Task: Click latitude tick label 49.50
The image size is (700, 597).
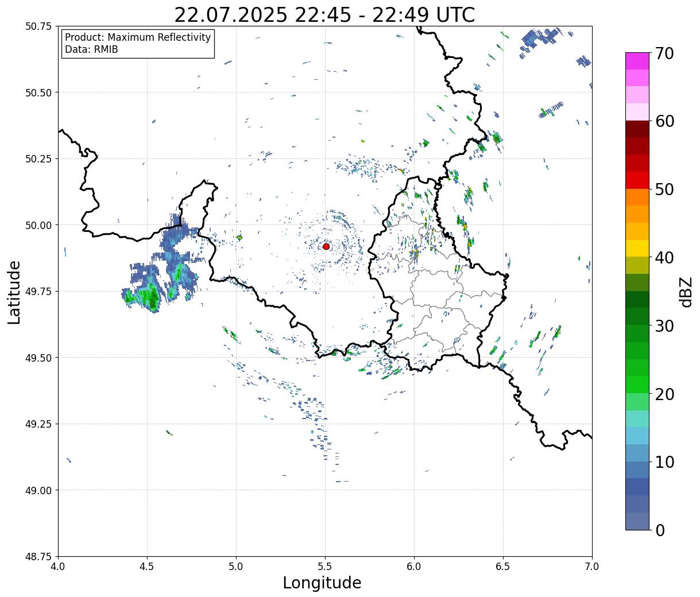Action: [x=39, y=358]
